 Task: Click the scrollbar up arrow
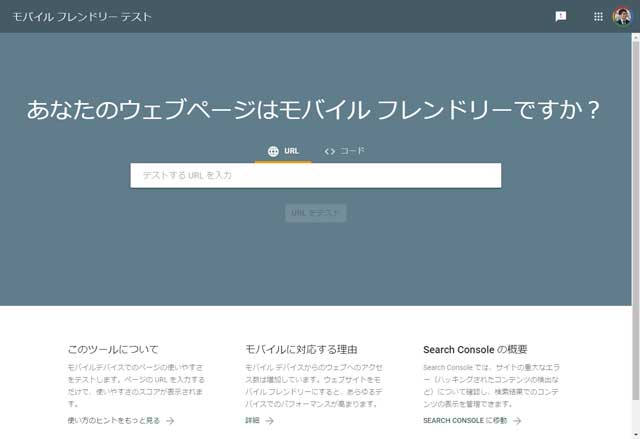[x=636, y=37]
